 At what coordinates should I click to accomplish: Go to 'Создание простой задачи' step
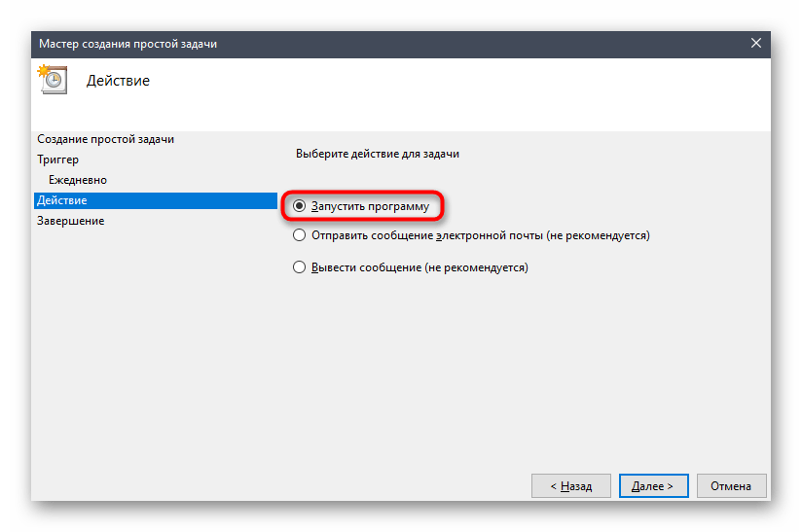point(106,139)
